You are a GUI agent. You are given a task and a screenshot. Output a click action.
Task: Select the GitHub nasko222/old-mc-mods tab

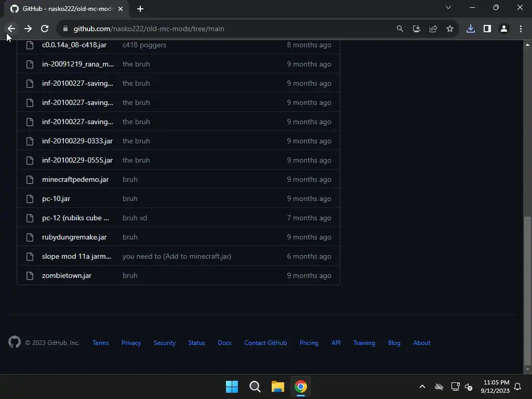66,9
